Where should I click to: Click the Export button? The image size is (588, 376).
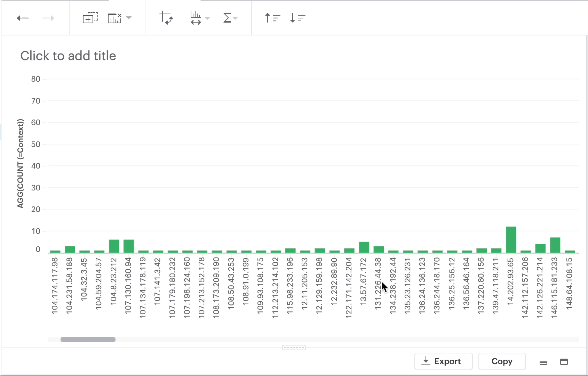click(443, 361)
